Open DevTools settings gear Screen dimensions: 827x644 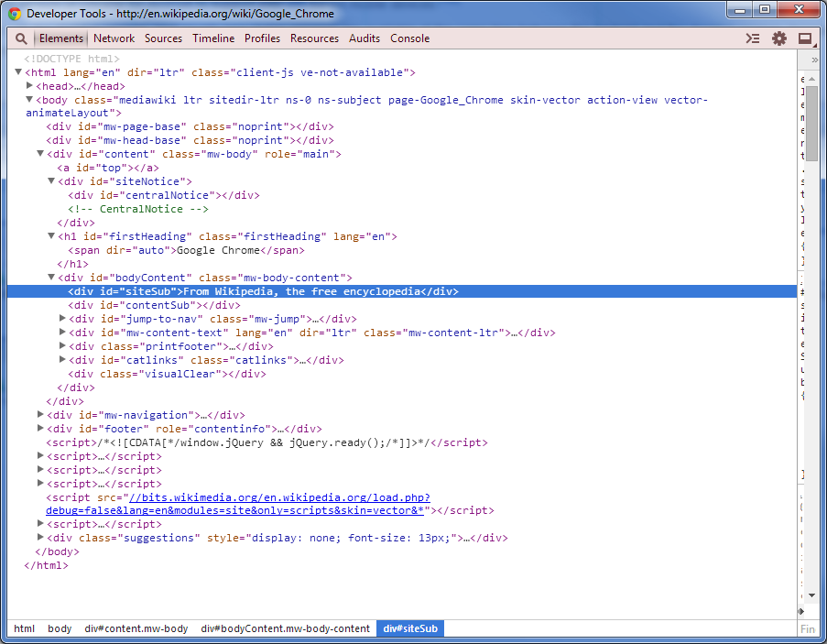point(779,38)
